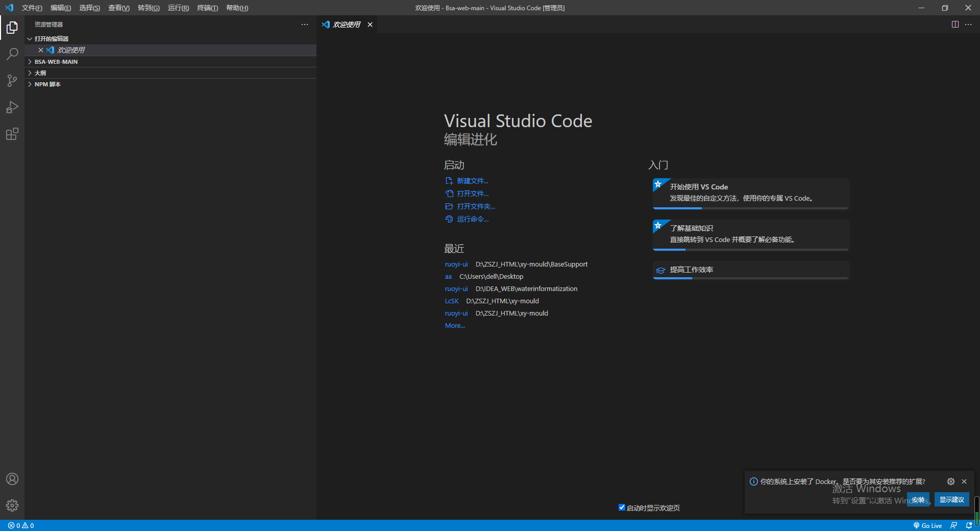Open recent folder aa on Desktop
This screenshot has width=980, height=531.
click(x=448, y=276)
